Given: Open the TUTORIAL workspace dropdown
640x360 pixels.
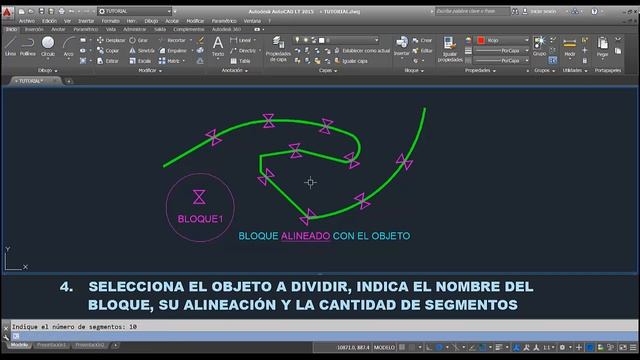Looking at the screenshot, I should point(135,11).
